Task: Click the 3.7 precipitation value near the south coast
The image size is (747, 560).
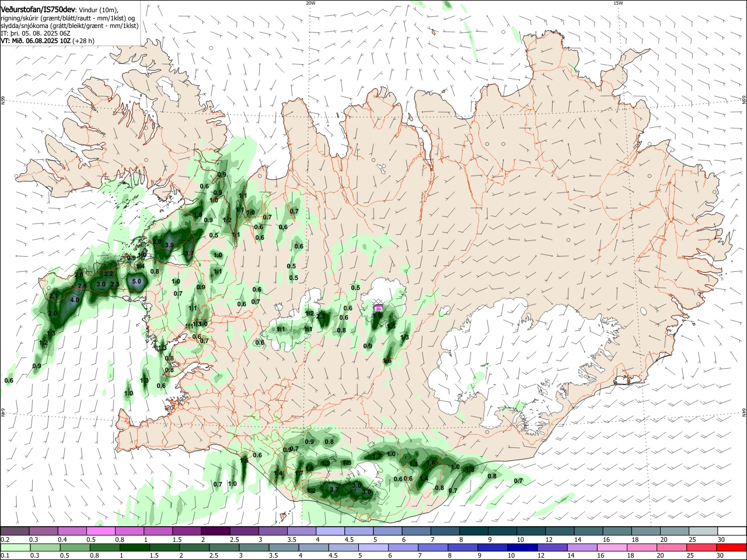Action: (334, 490)
